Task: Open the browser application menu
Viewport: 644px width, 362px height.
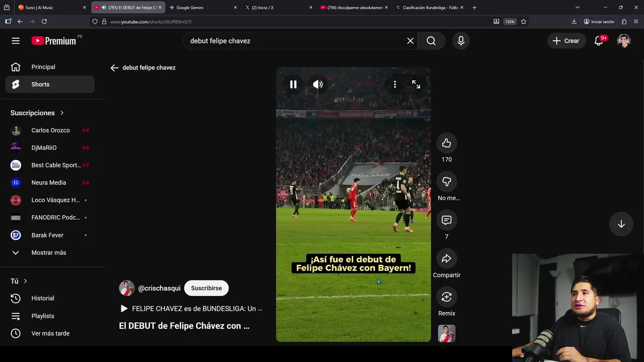Action: coord(636,22)
